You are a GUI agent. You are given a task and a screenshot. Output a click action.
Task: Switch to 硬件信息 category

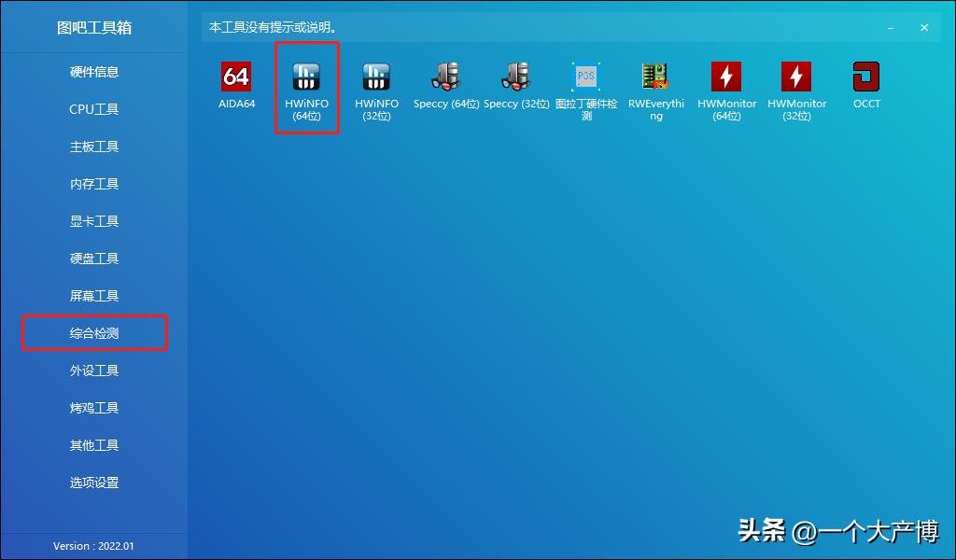tap(94, 72)
